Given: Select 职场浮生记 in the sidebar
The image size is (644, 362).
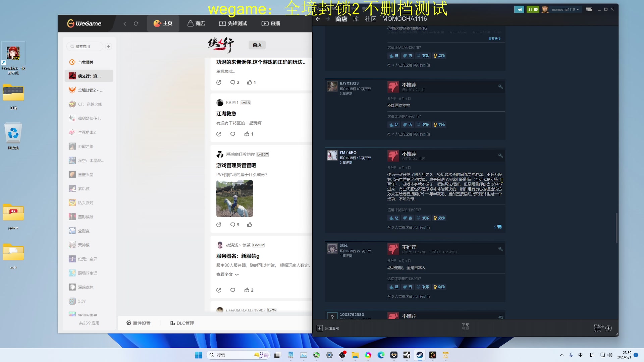Looking at the screenshot, I should (89, 273).
